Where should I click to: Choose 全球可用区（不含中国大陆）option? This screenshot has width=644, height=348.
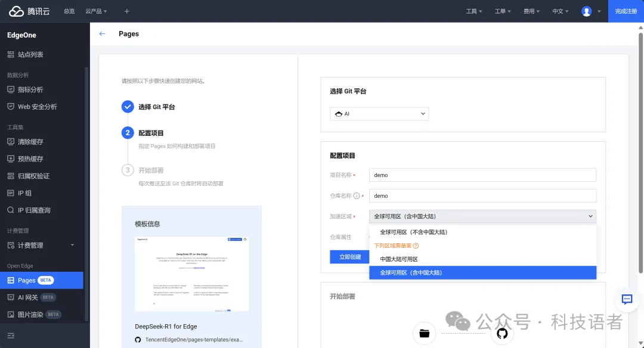[482, 232]
